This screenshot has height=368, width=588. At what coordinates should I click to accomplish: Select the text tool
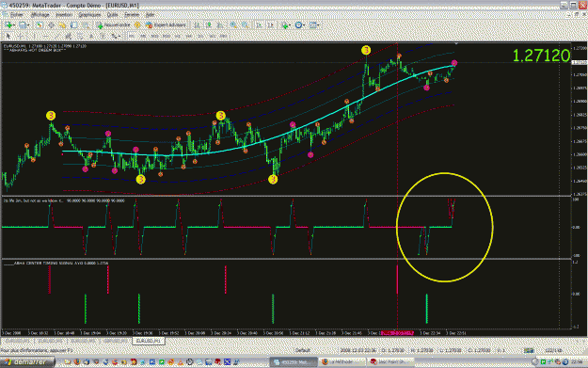click(x=91, y=37)
